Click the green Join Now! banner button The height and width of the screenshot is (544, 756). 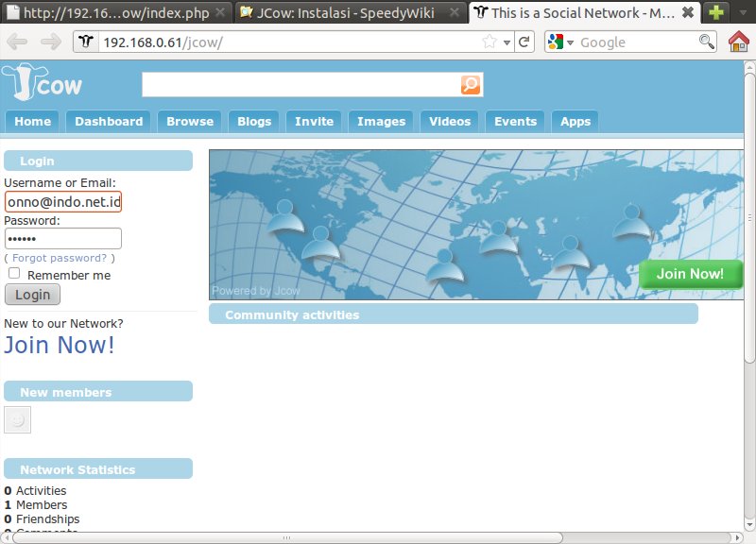pos(690,274)
